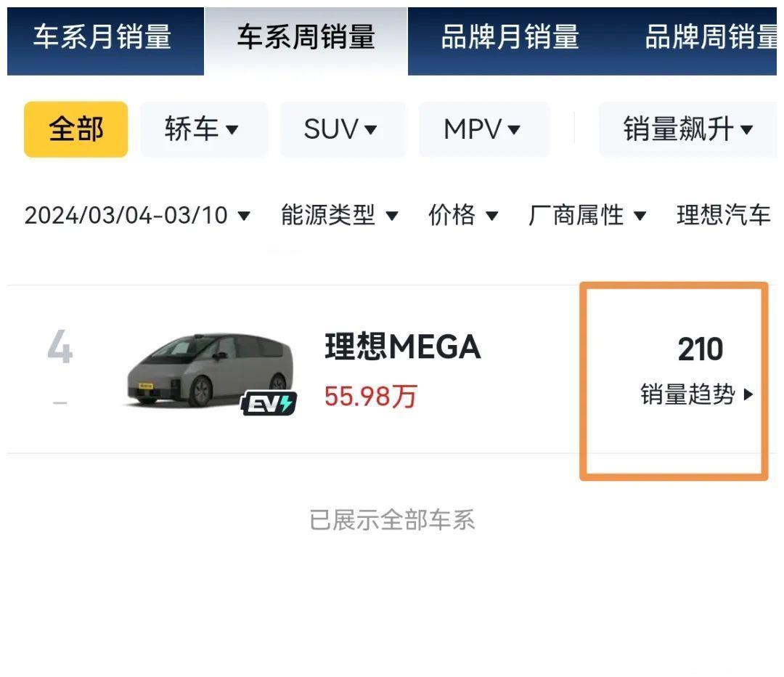The width and height of the screenshot is (784, 677).
Task: Click the 理想汽车 brand filter
Action: click(723, 216)
